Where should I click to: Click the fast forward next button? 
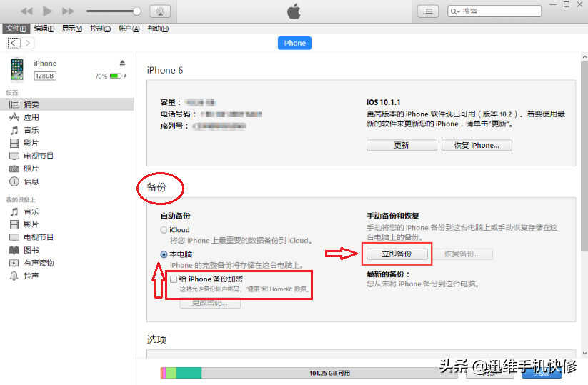(68, 11)
